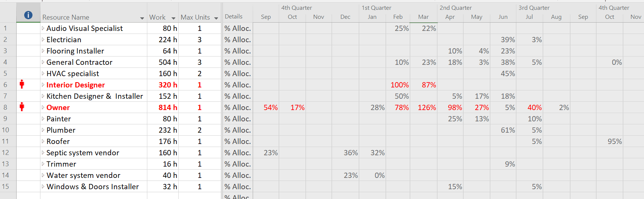Expand the Owner resource assignments
The height and width of the screenshot is (199, 644).
tap(43, 107)
